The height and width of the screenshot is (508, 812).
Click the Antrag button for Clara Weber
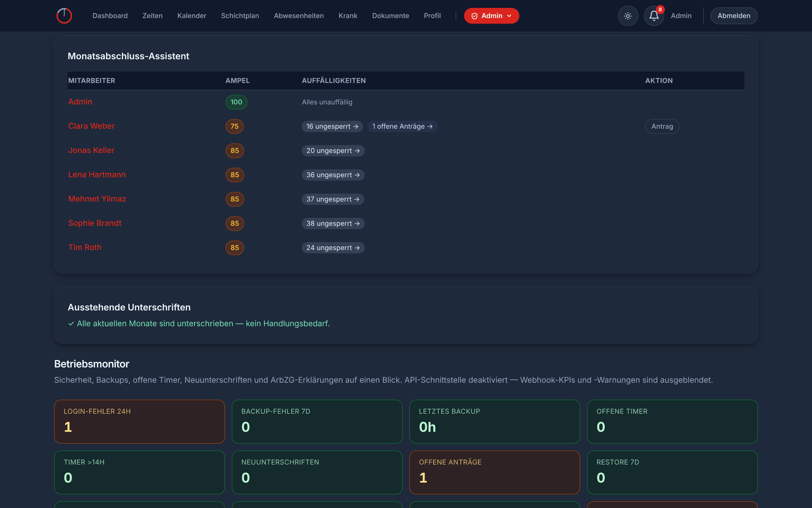pos(662,126)
